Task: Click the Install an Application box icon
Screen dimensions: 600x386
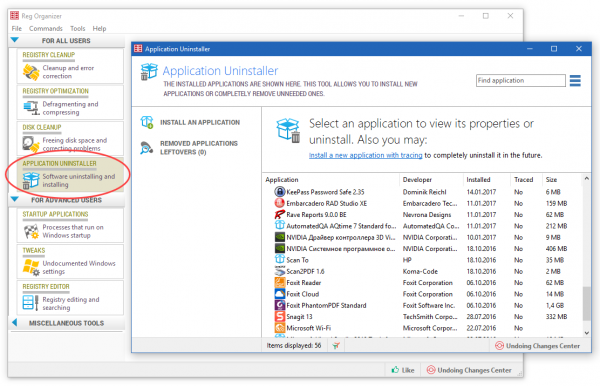Action: pyautogui.click(x=147, y=122)
